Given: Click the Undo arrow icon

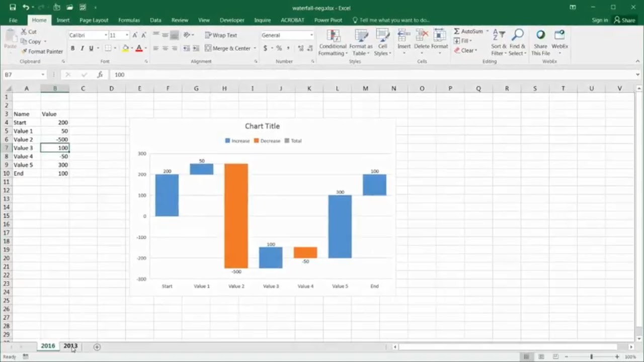Looking at the screenshot, I should click(x=26, y=8).
